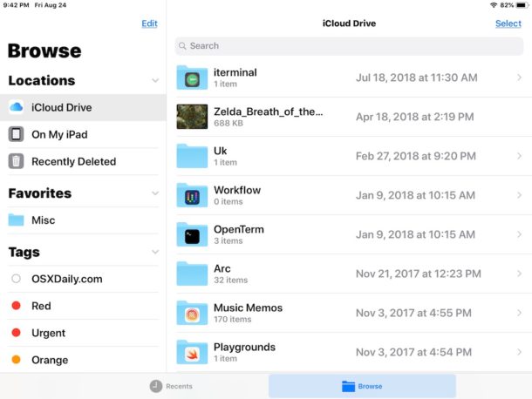Check the battery status icon
532x399 pixels.
point(522,5)
